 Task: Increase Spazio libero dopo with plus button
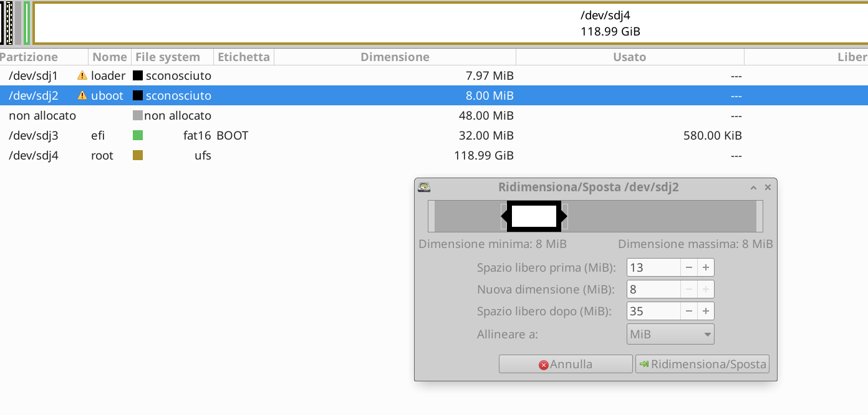(706, 312)
